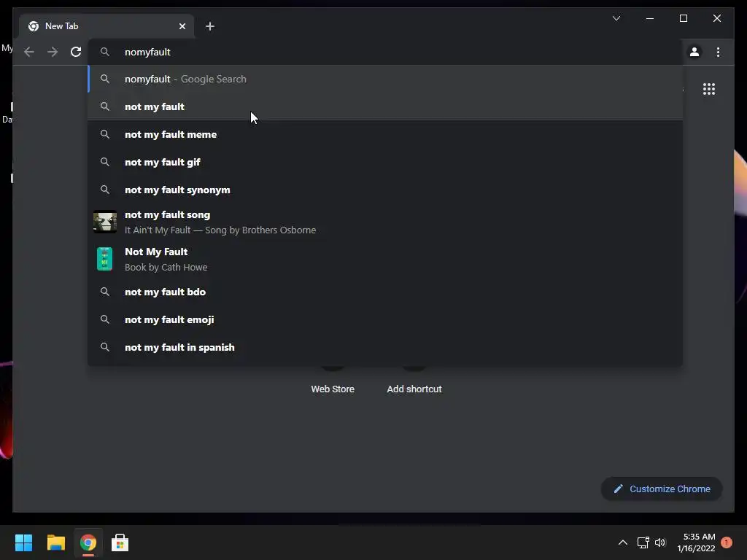The width and height of the screenshot is (747, 560).
Task: Click search icon beside 'not my fault meme'
Action: (x=105, y=134)
